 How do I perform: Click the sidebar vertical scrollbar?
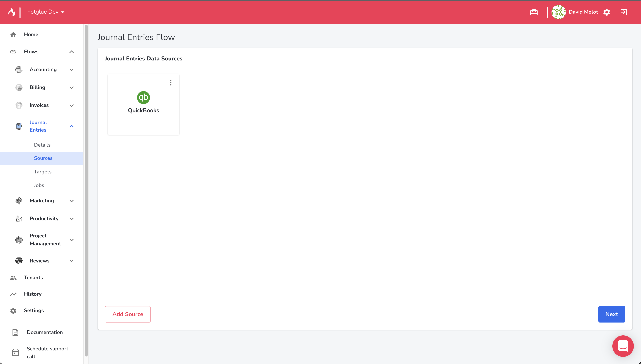(86, 190)
